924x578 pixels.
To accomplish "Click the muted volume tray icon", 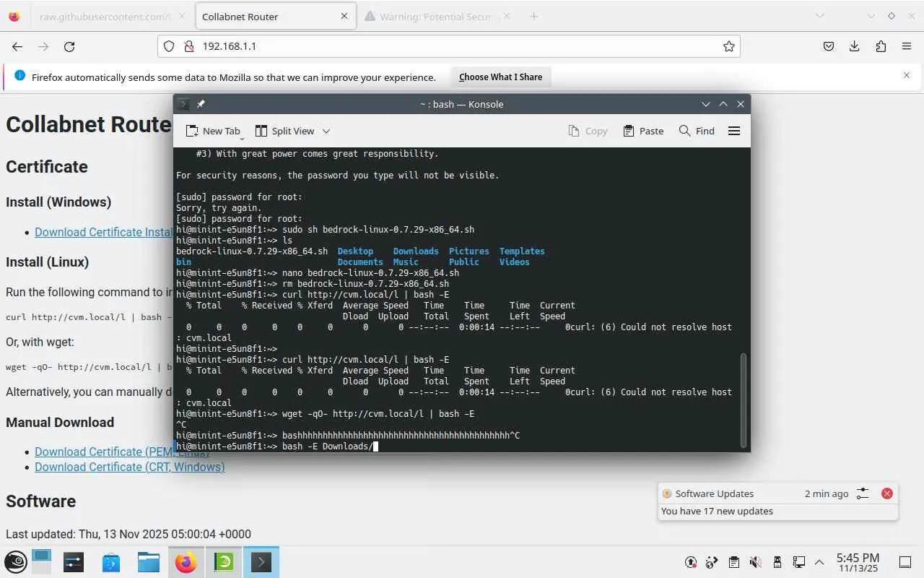I will 755,562.
